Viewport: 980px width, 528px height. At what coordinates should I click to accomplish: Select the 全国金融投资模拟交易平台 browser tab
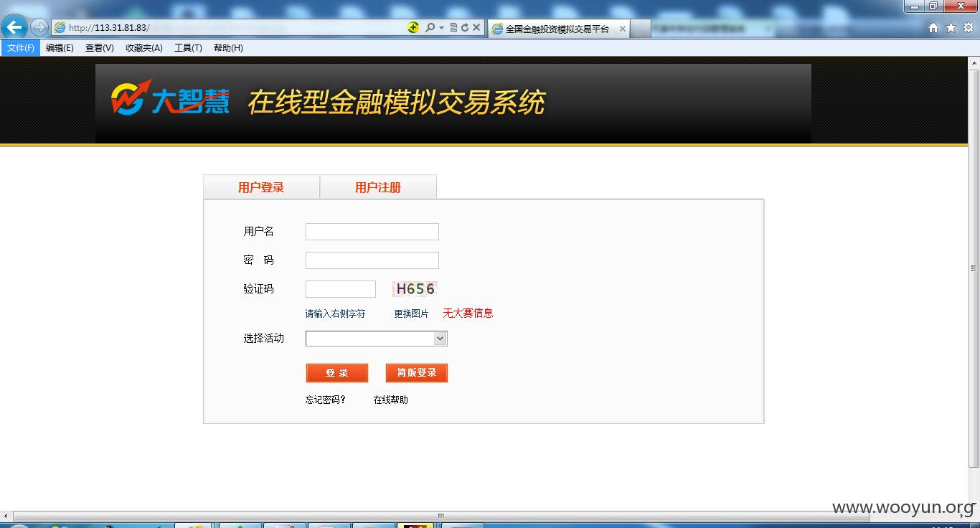557,29
